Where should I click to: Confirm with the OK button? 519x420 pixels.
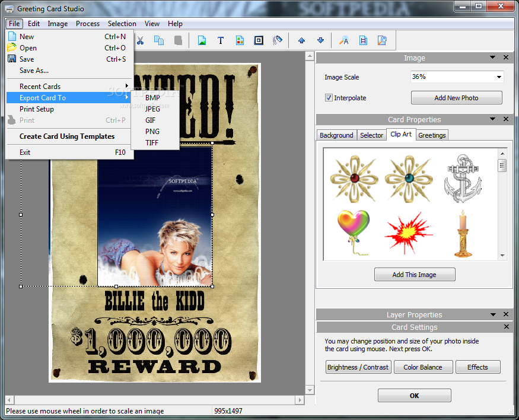point(415,396)
